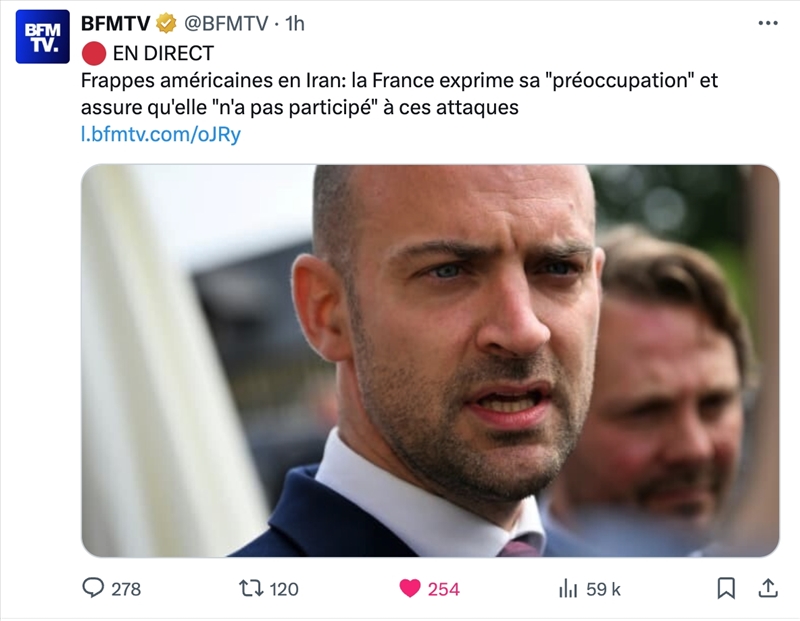
Task: Click the red circle EN DIRECT emoji
Action: coord(94,54)
